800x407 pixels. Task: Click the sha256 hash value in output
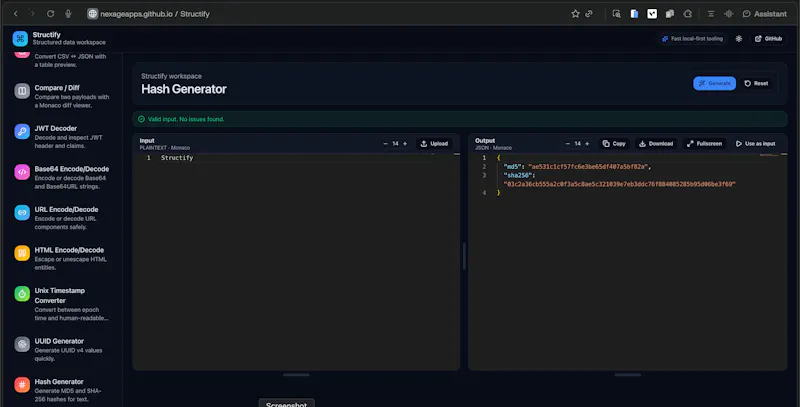point(619,184)
